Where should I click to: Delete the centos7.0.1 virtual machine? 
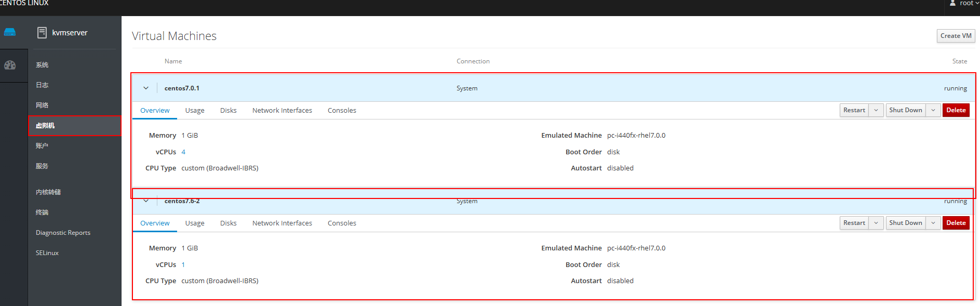(x=956, y=110)
